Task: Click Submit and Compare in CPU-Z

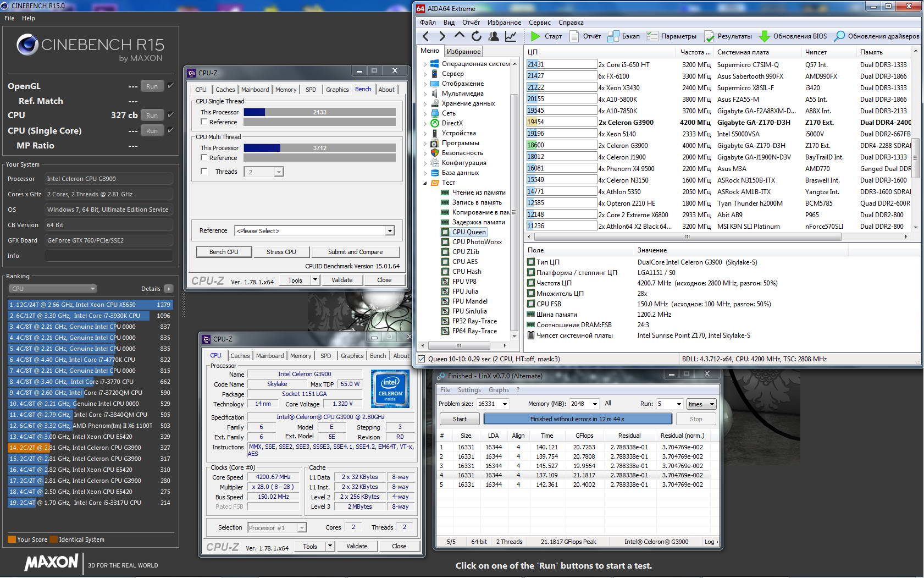Action: [355, 252]
